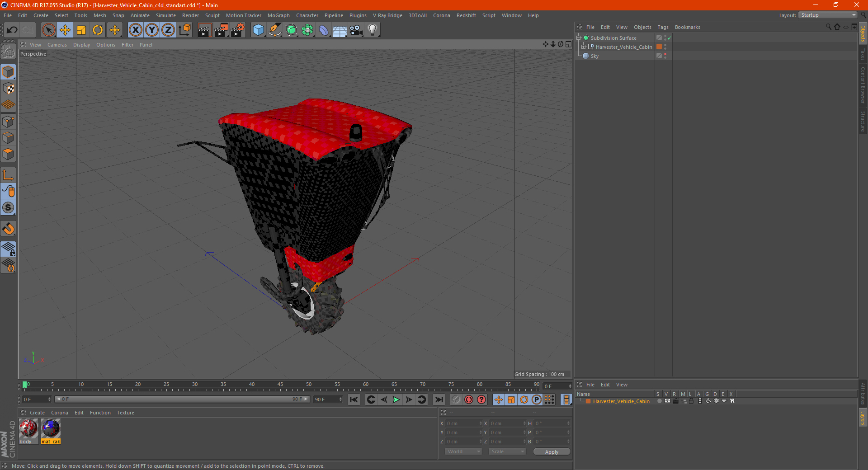This screenshot has height=470, width=868.
Task: Open the Objects panel Tags menu
Action: (663, 27)
